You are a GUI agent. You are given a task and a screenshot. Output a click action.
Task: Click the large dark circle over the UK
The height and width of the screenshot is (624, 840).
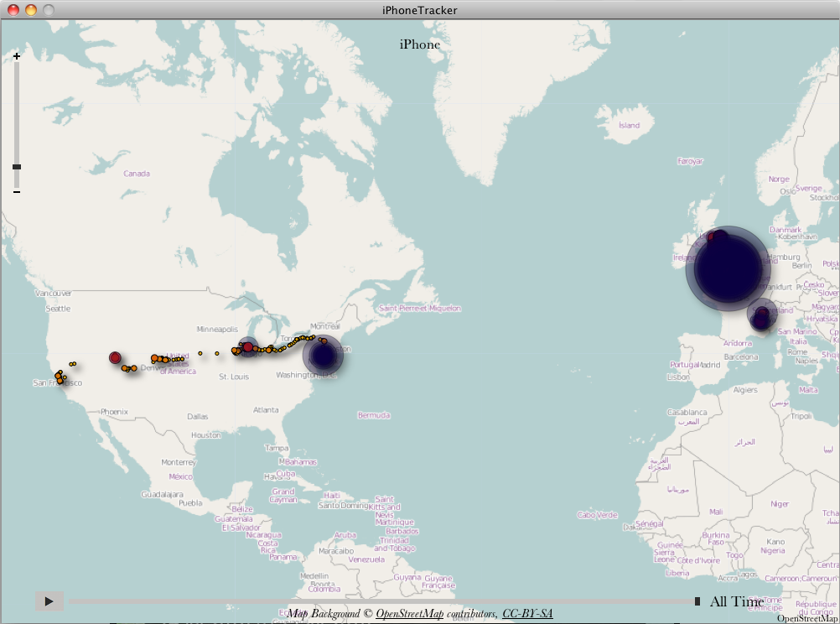tap(728, 268)
